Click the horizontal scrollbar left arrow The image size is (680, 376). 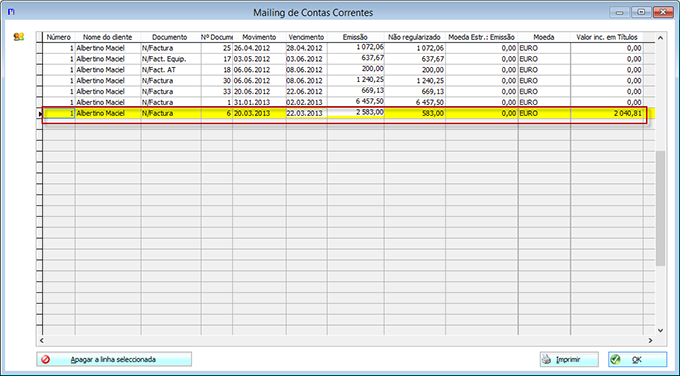click(42, 340)
